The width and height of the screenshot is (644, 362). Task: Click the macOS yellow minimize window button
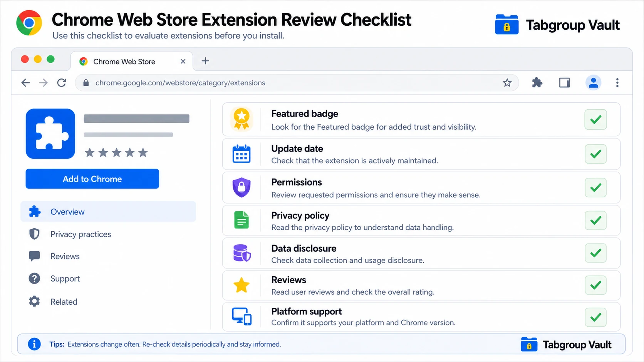point(38,59)
